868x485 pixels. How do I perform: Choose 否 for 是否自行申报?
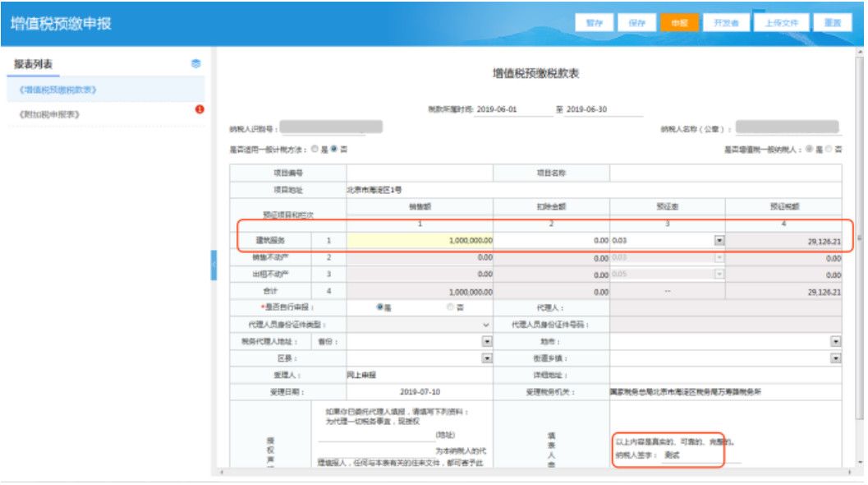pyautogui.click(x=450, y=307)
